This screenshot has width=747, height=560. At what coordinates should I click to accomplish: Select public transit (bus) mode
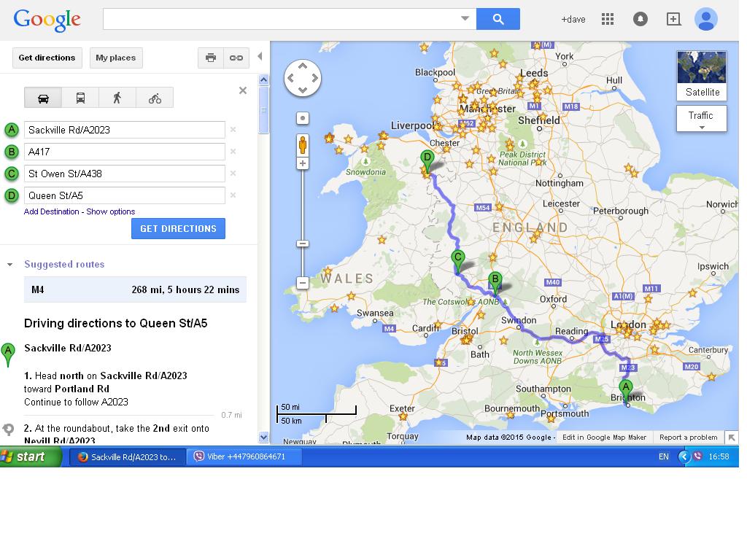[80, 98]
